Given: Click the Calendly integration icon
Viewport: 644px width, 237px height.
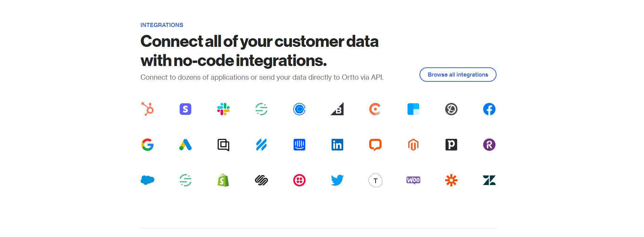Looking at the screenshot, I should [299, 109].
